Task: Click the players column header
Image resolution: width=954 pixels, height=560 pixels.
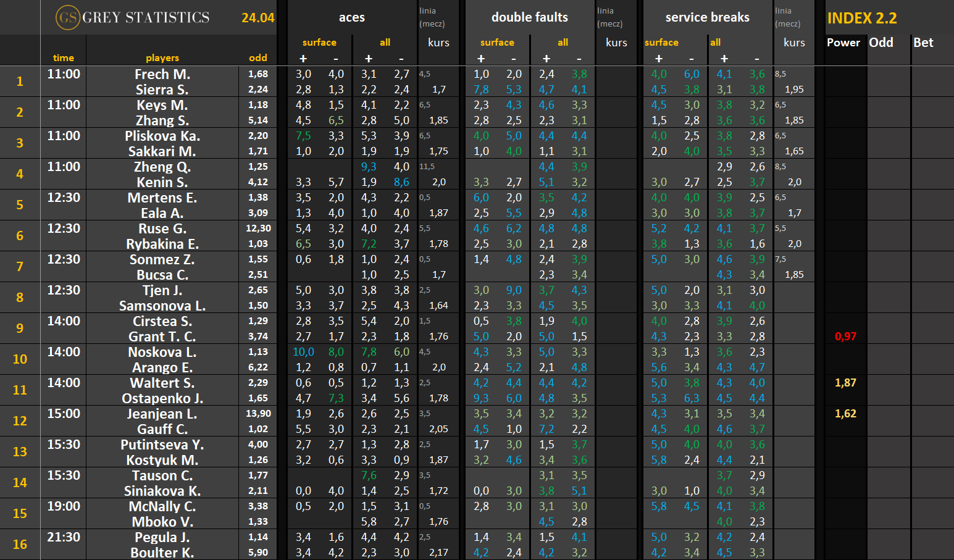Action: coord(162,57)
